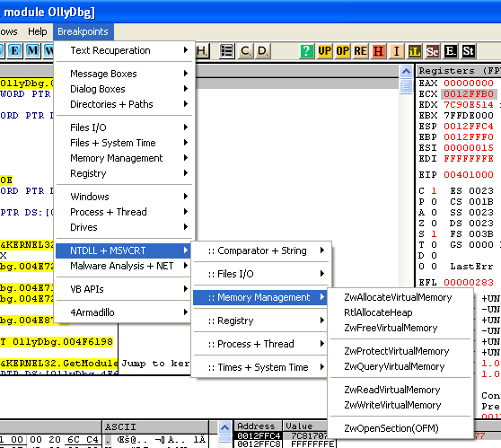Open the :: Files I/O submenu
Screen dimensions: 501x448
(261, 274)
